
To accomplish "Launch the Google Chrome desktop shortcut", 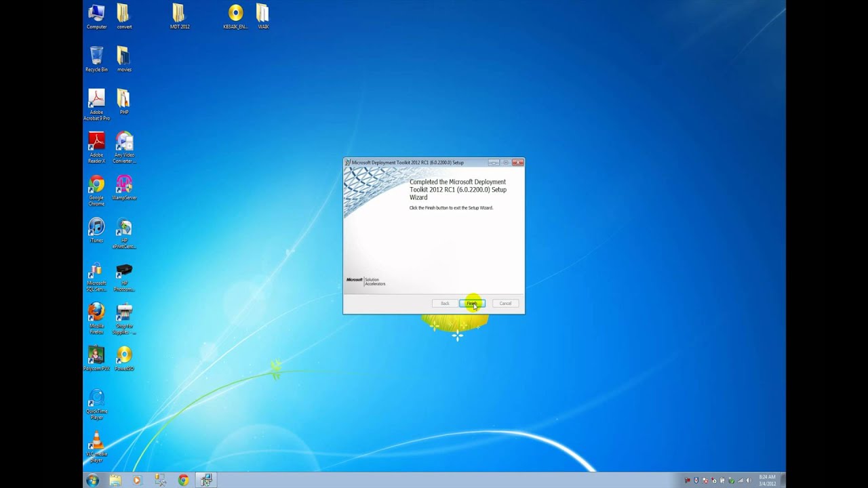I will coord(96,190).
